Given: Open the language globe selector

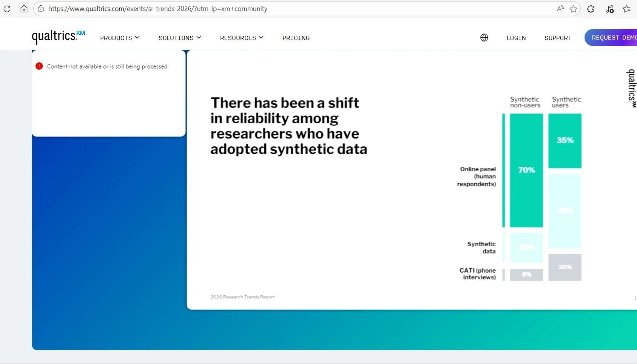Looking at the screenshot, I should point(484,38).
